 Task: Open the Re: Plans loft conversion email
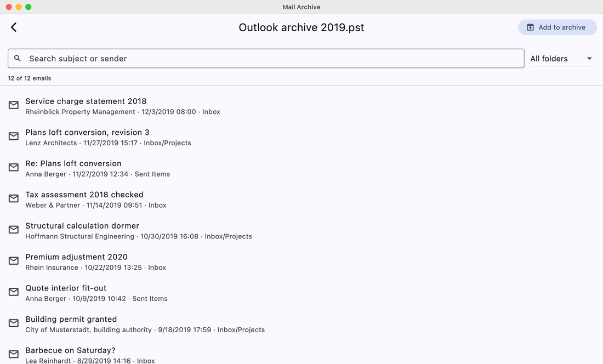pos(301,168)
